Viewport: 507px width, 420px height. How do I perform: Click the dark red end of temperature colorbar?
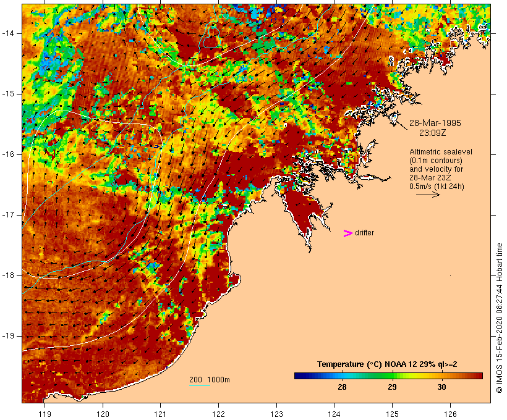479,376
